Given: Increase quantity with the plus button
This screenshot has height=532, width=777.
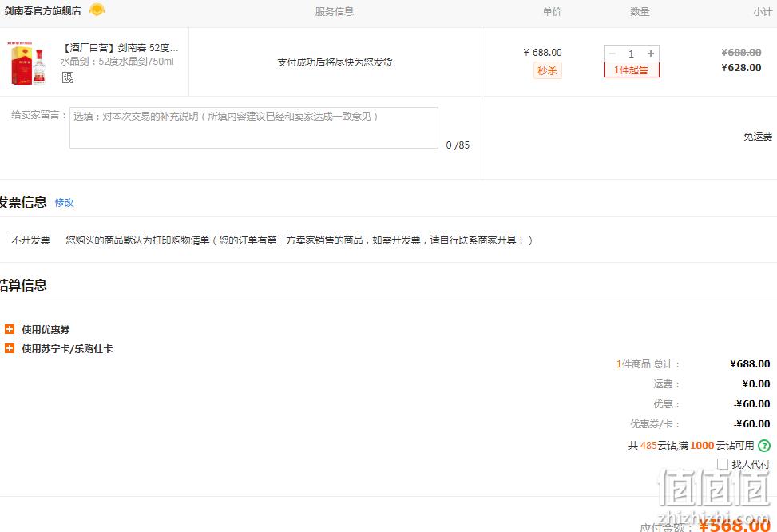Looking at the screenshot, I should 651,54.
